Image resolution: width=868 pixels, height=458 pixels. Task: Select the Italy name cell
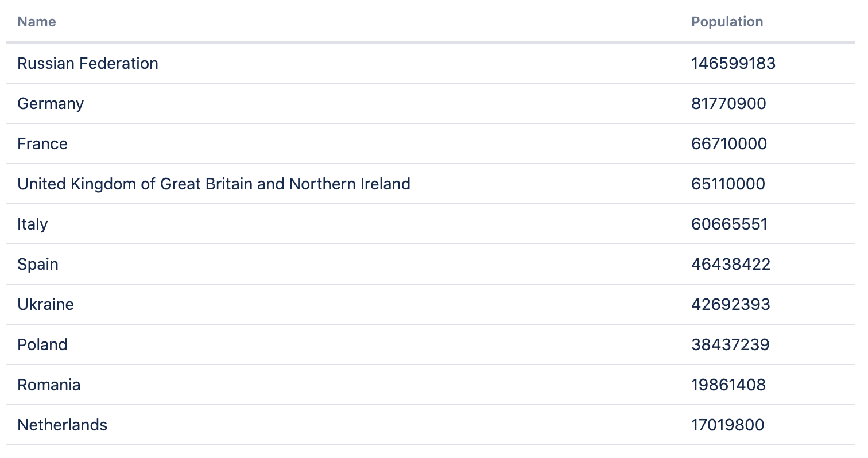[x=33, y=224]
